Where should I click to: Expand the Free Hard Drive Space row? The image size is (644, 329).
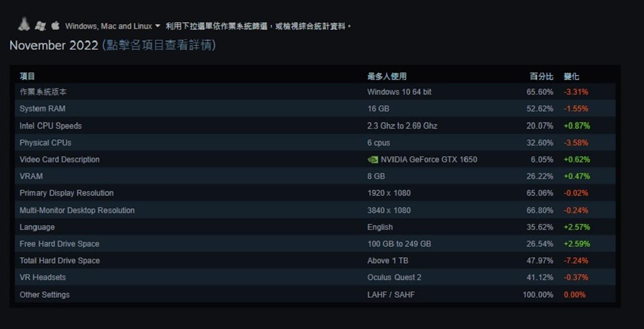[x=59, y=244]
